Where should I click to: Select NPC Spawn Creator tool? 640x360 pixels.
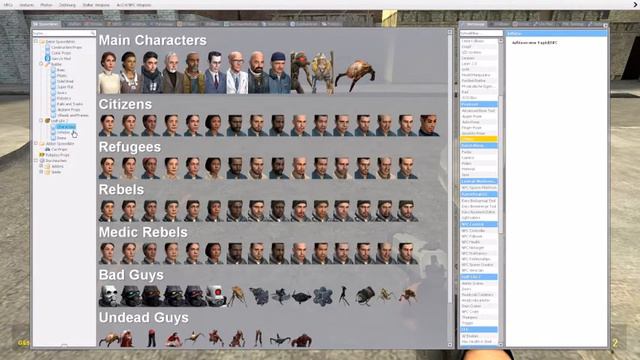(478, 264)
